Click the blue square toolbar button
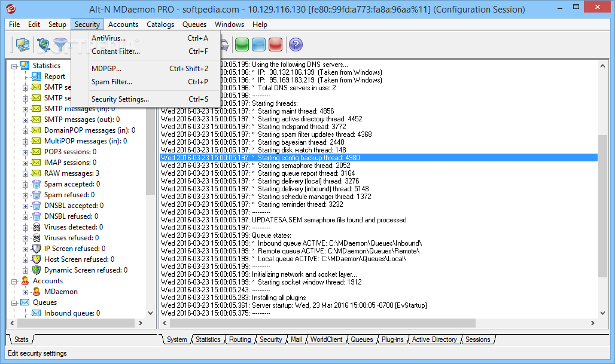The image size is (615, 364). [259, 45]
